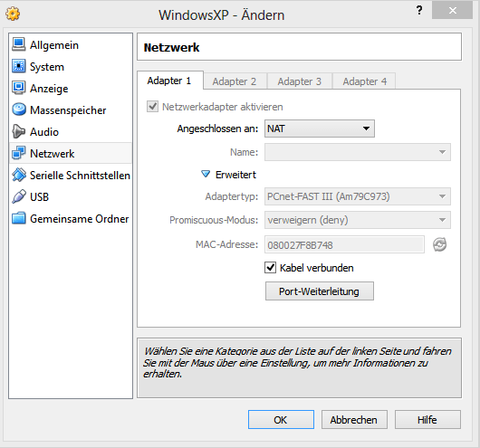This screenshot has width=480, height=448.
Task: Close the WindowsXP Ändern dialog
Action: pyautogui.click(x=452, y=11)
